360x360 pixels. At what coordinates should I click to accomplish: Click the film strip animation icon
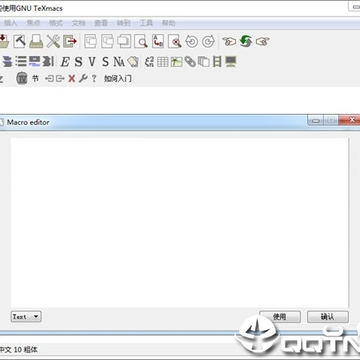(217, 62)
